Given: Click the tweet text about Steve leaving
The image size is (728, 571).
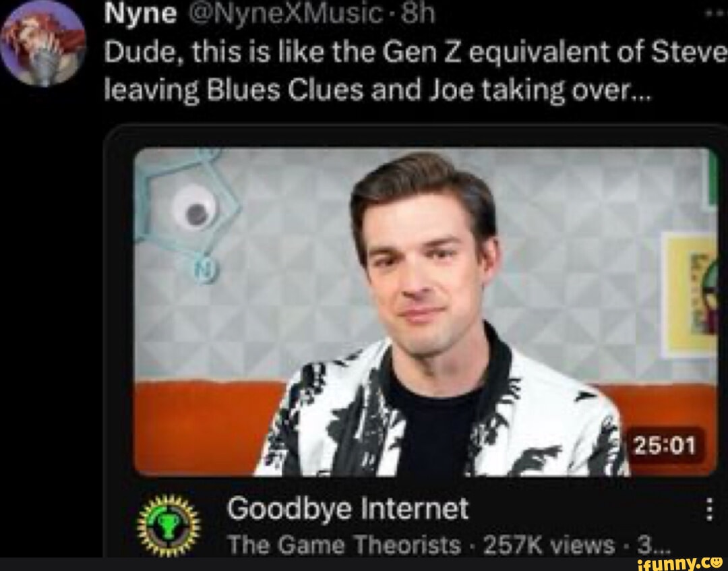Looking at the screenshot, I should pyautogui.click(x=415, y=71).
